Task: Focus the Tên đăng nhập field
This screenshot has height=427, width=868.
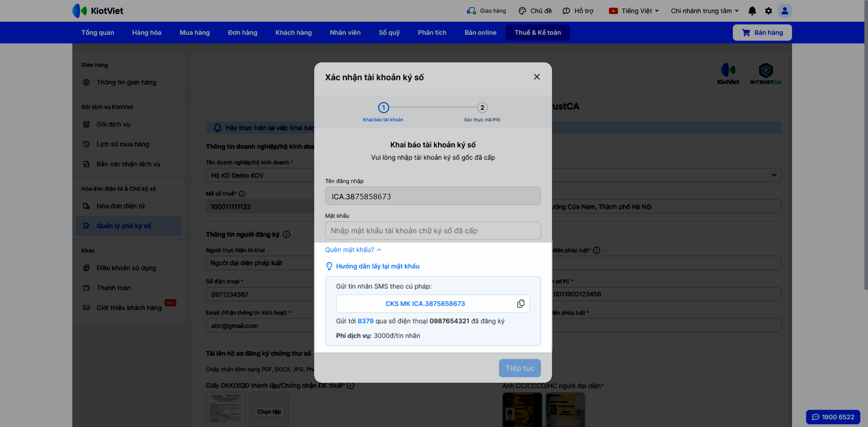Action: coord(433,196)
